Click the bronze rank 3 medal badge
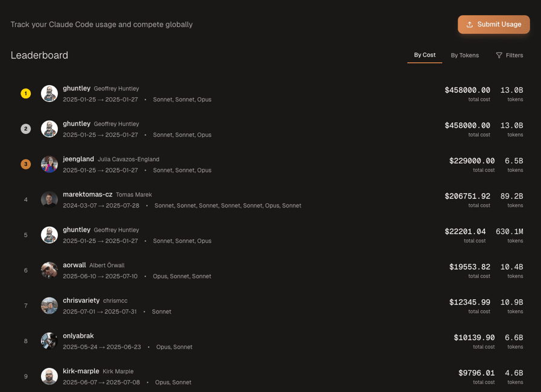 point(25,164)
